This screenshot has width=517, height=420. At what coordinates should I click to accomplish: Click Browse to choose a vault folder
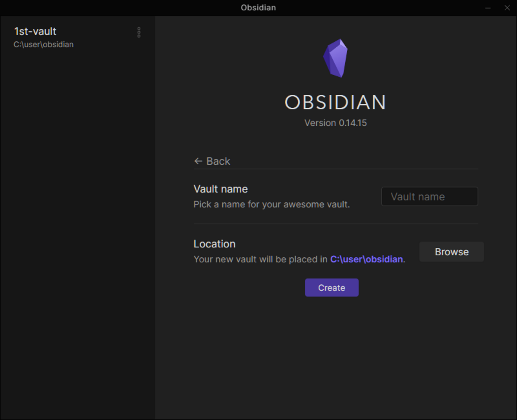point(451,251)
